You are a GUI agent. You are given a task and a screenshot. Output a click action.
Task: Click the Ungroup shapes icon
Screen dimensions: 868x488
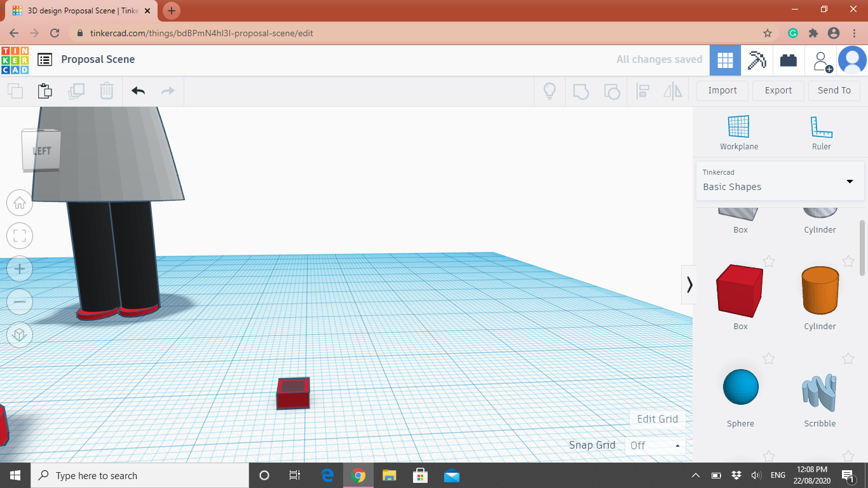click(611, 91)
